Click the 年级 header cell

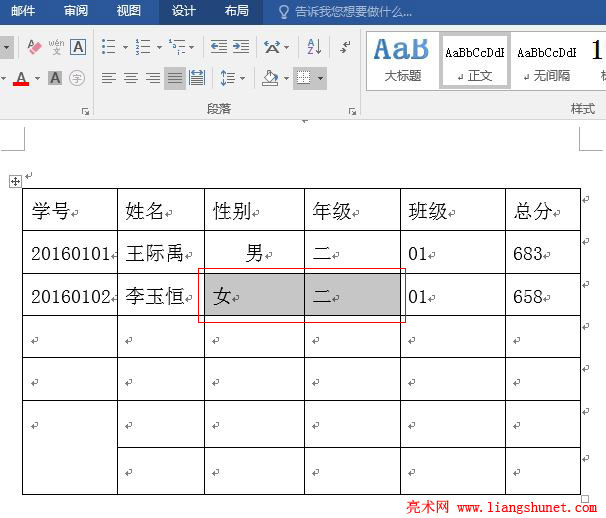[352, 210]
